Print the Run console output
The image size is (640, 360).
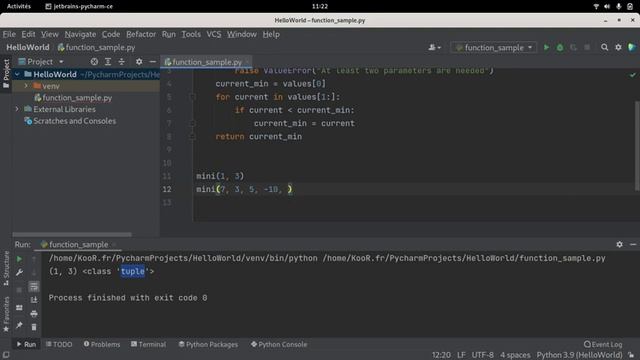pyautogui.click(x=34, y=313)
